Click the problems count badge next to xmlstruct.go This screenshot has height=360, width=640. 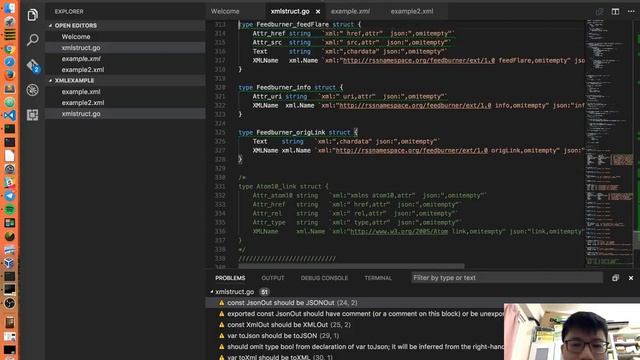(264, 292)
